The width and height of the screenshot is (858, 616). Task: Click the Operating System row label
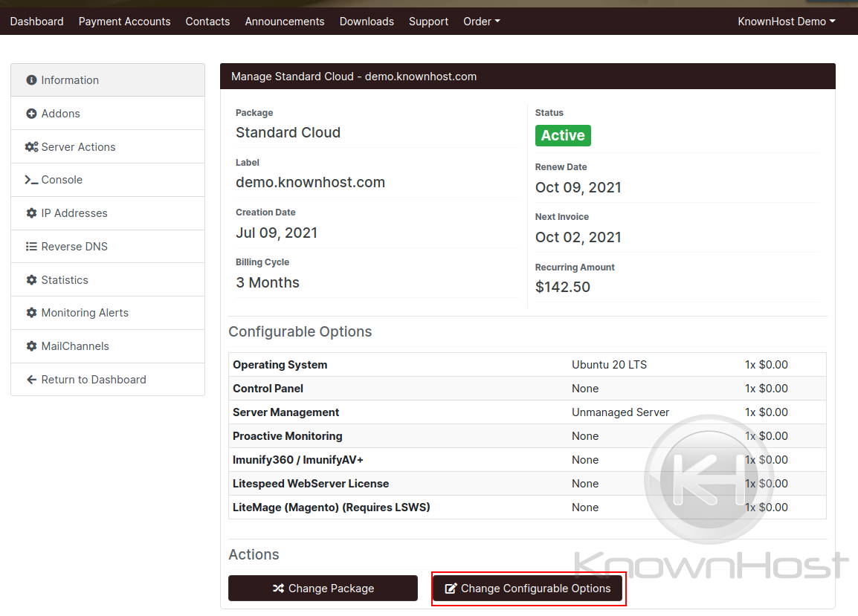point(280,364)
